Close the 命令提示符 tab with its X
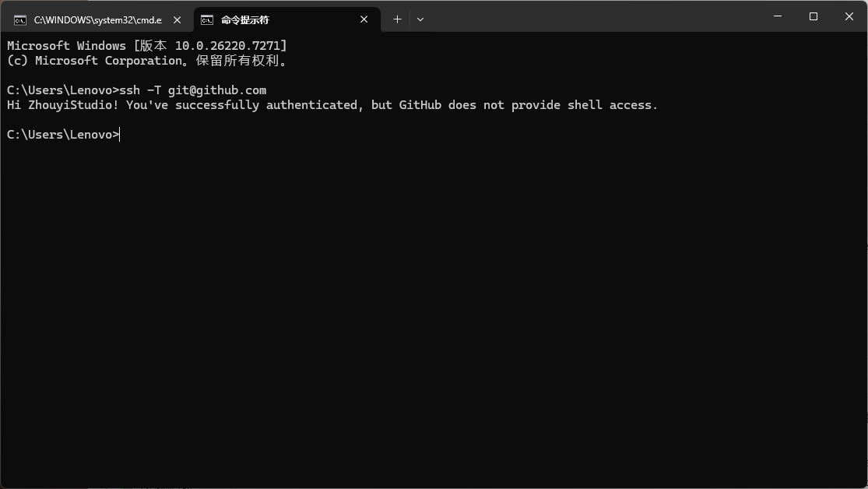Screen dimensions: 868x489 point(364,19)
